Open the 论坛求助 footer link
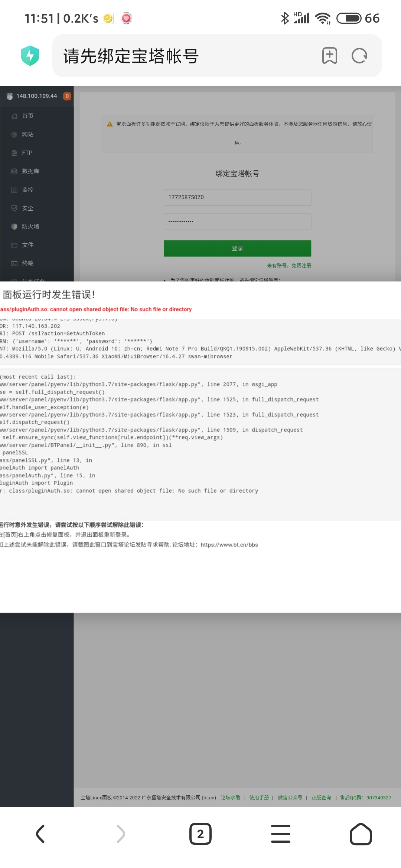 click(231, 798)
